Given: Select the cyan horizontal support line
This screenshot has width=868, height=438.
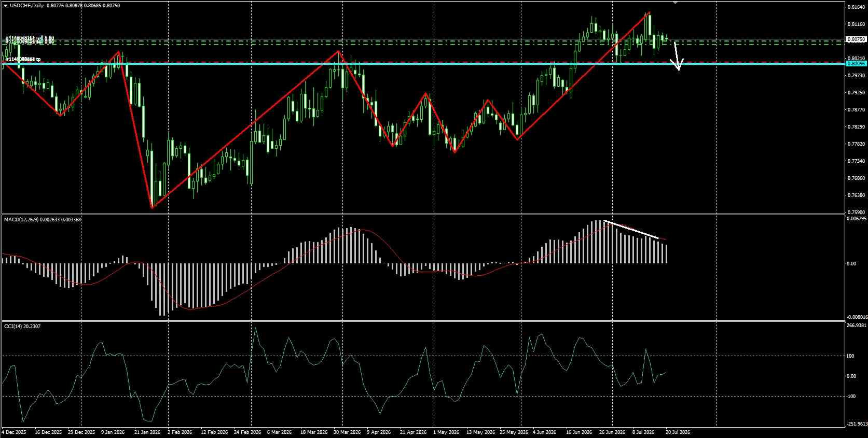Looking at the screenshot, I should [x=423, y=64].
